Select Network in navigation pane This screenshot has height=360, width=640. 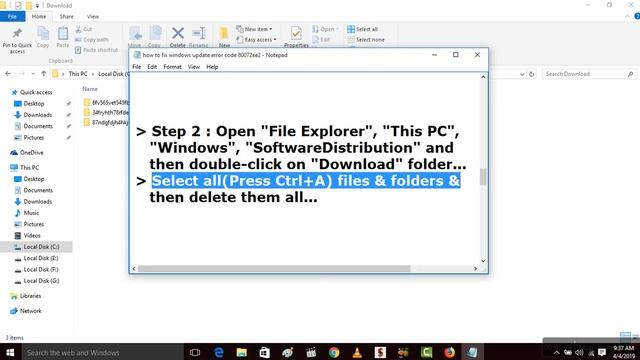pyautogui.click(x=31, y=311)
